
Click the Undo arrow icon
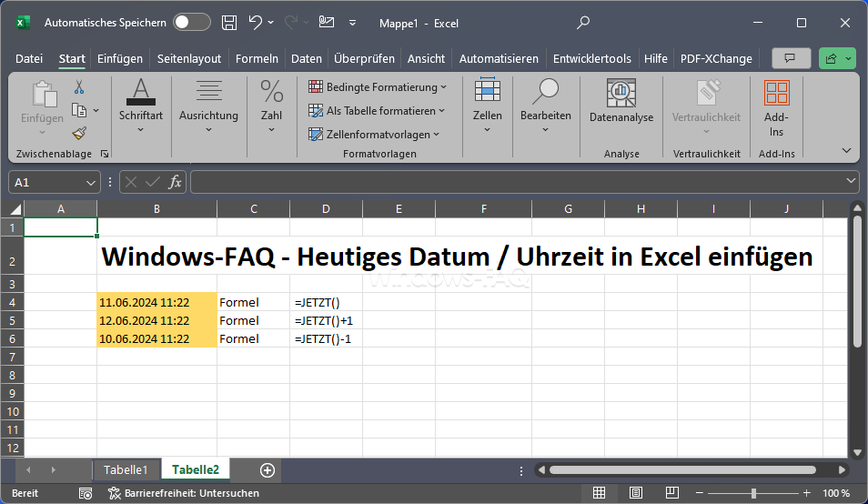point(255,22)
